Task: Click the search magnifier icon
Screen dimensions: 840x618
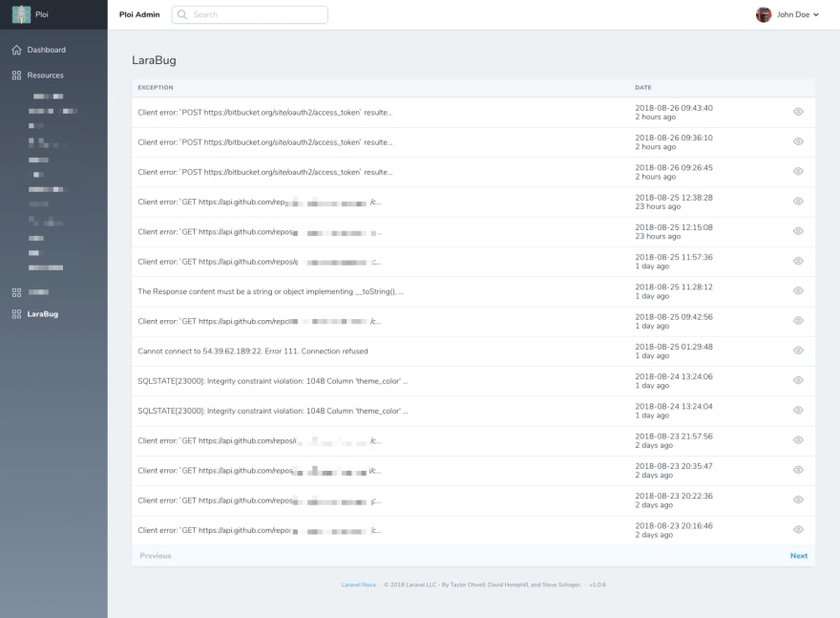Action: click(182, 14)
